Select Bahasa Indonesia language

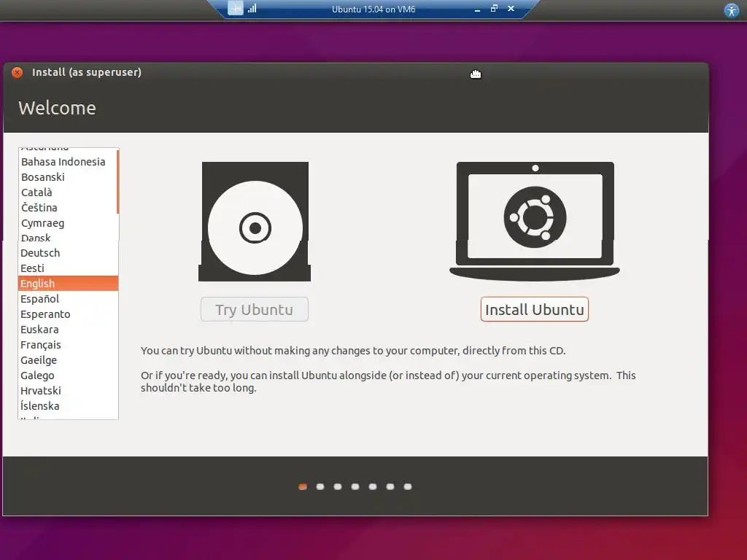[68, 162]
